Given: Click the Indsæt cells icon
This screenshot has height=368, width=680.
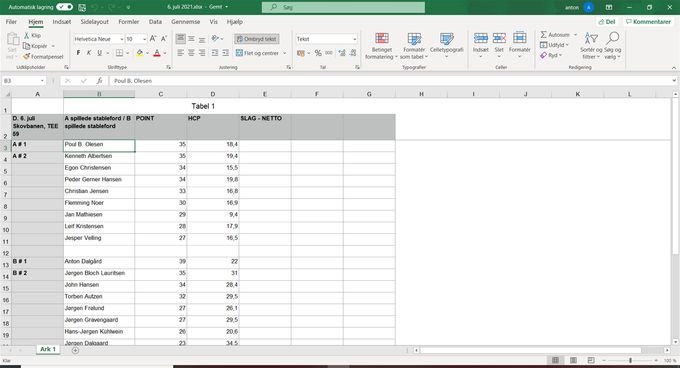Looking at the screenshot, I should (481, 38).
